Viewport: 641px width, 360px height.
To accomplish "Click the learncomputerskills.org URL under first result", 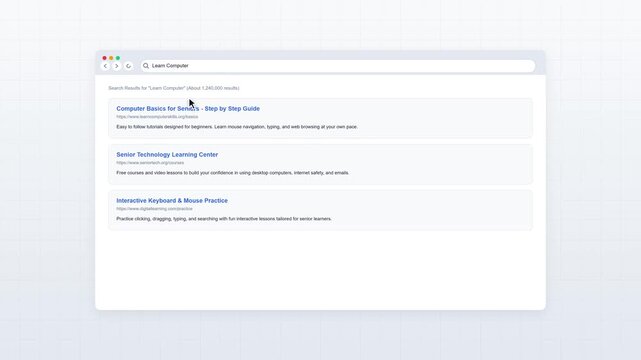I will click(x=157, y=117).
